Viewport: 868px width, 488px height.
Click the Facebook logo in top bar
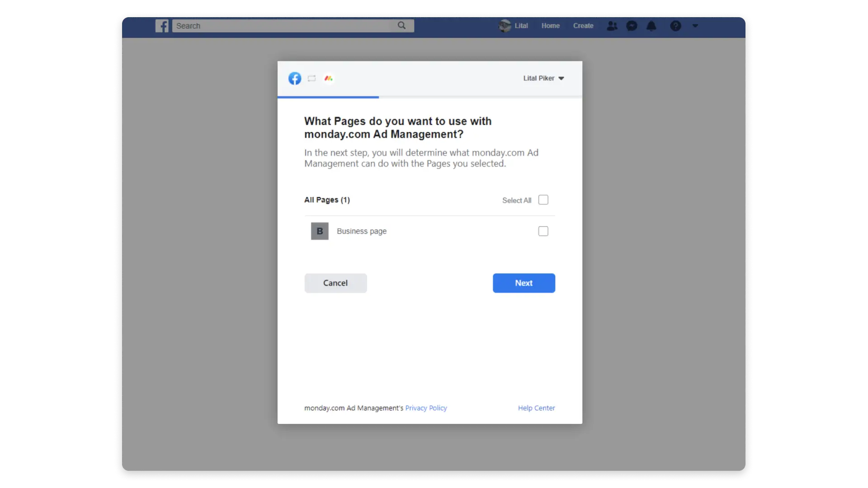click(162, 26)
